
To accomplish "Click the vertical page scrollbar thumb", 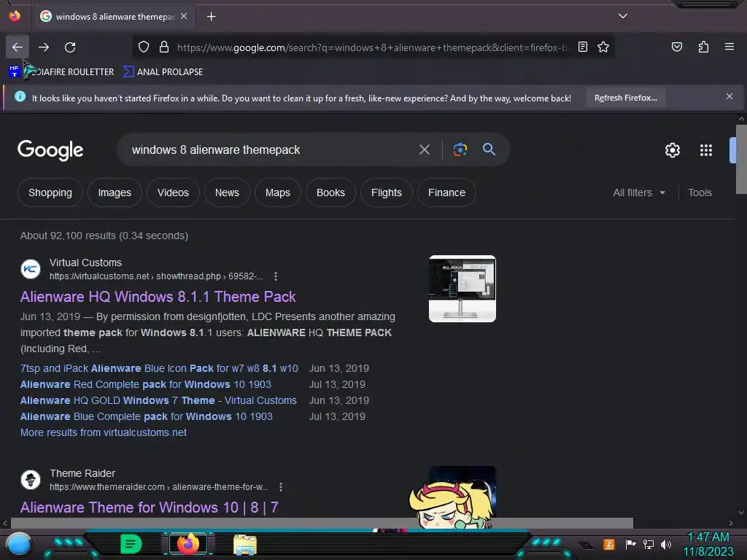I will click(741, 159).
